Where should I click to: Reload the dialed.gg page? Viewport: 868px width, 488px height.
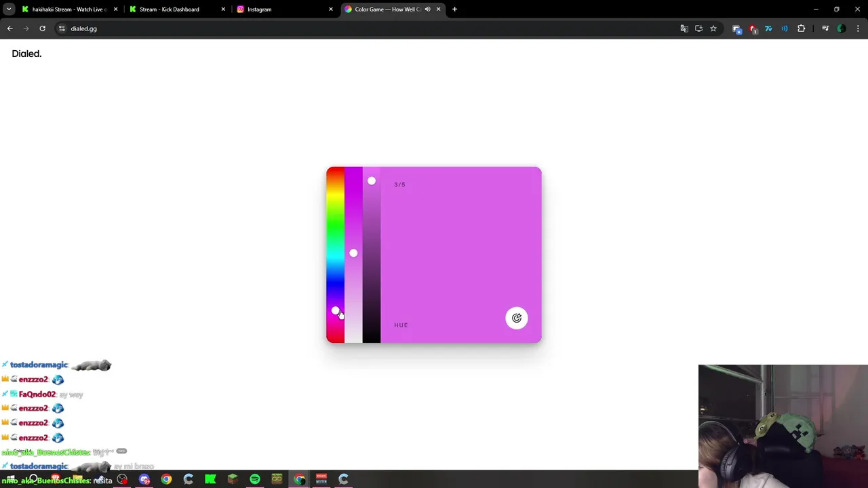[42, 28]
